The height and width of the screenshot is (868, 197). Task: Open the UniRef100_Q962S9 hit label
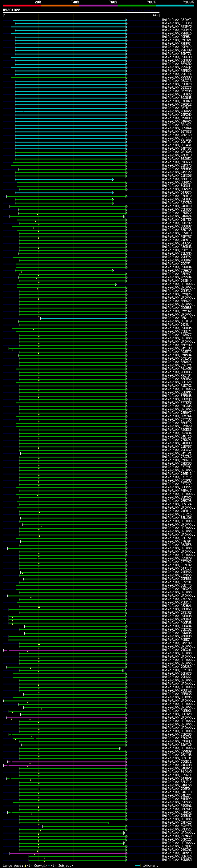tap(177, 667)
